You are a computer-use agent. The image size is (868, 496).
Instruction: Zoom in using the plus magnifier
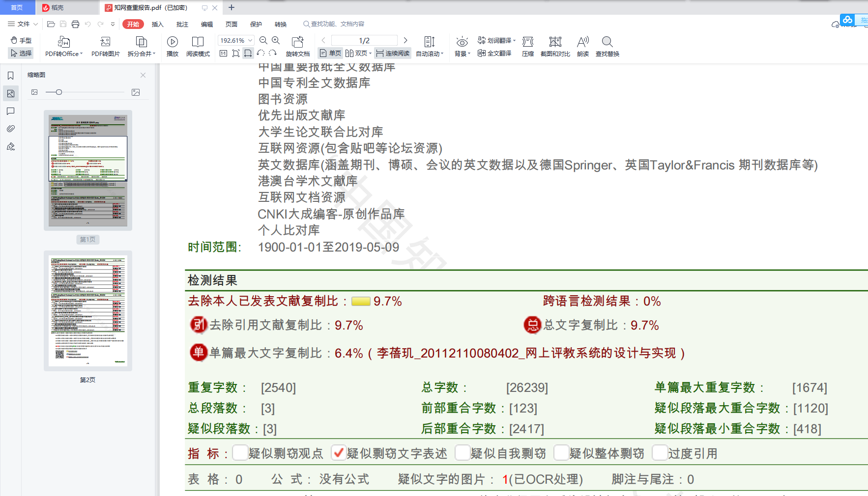click(x=276, y=40)
